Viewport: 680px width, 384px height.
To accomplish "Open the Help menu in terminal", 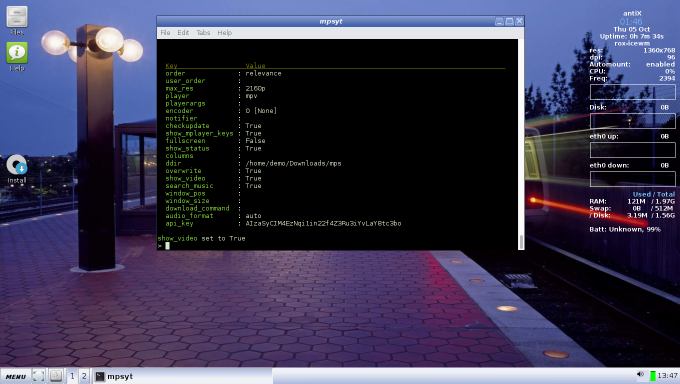I will click(x=225, y=33).
